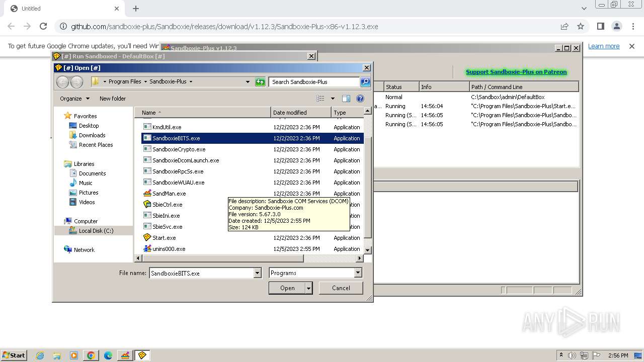Show the preview pane
Viewport: 644px width, 362px height.
pyautogui.click(x=346, y=99)
